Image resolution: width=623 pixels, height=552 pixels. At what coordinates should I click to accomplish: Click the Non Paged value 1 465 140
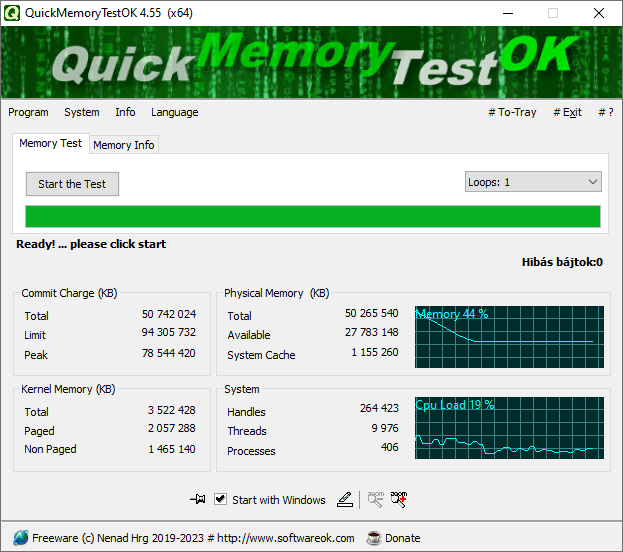tap(172, 449)
